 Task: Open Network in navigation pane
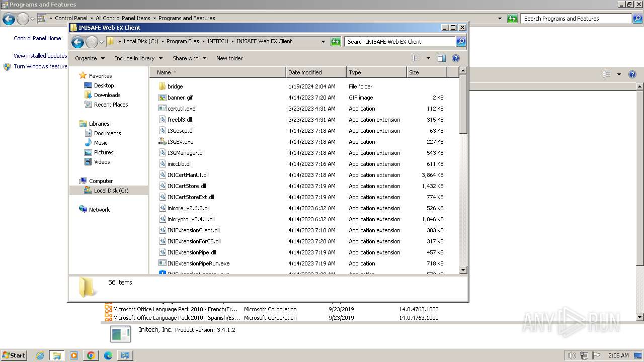click(x=99, y=210)
